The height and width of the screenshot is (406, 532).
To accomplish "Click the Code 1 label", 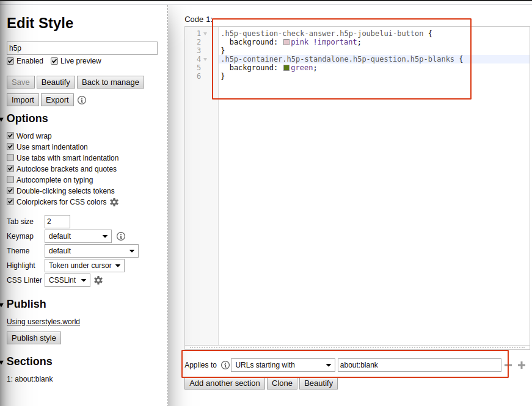I will (x=199, y=20).
